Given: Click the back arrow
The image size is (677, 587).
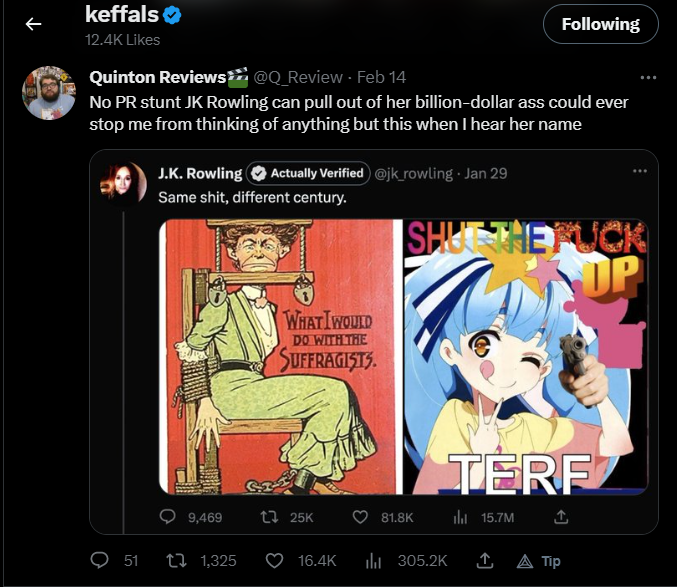Looking at the screenshot, I should (33, 24).
